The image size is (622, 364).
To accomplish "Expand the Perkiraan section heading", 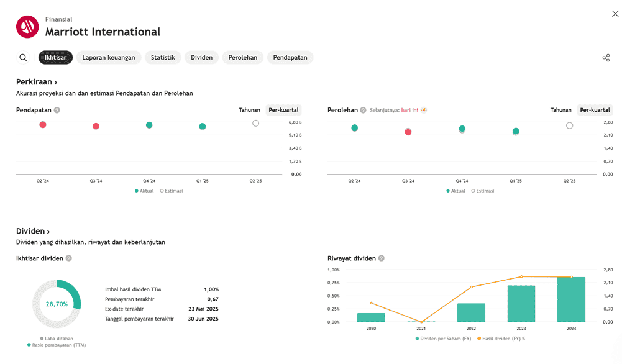I will pyautogui.click(x=37, y=82).
